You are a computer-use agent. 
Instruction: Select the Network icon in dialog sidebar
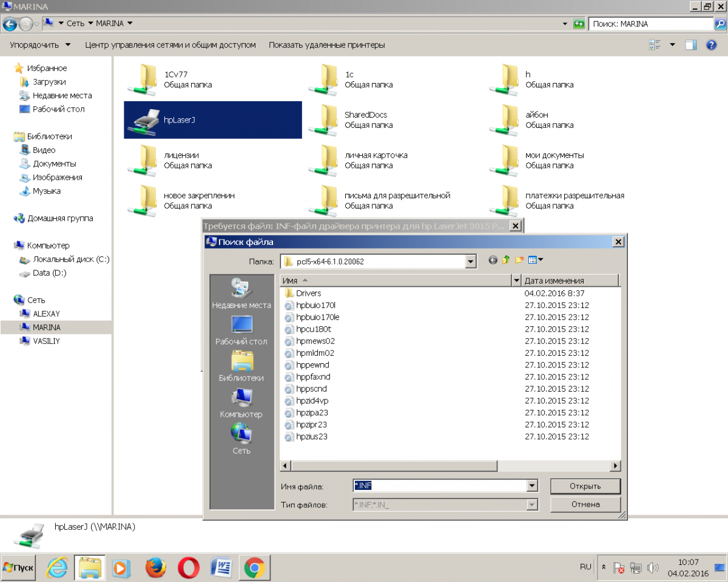pyautogui.click(x=241, y=439)
